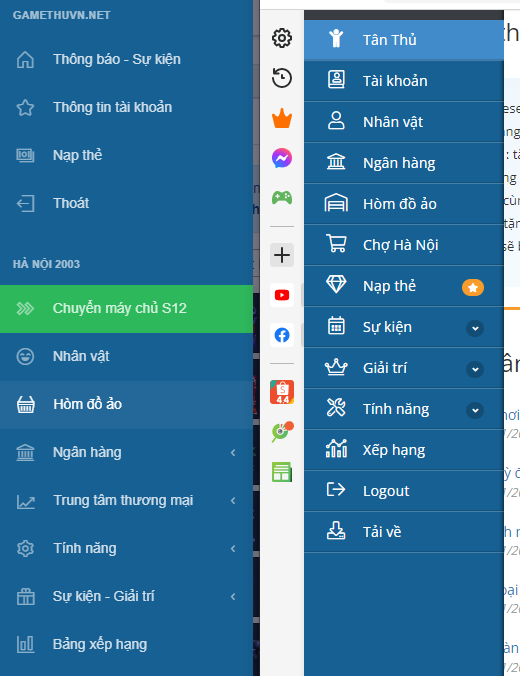Open Facebook shortcut in sidebar
Screen dimensions: 520x676
click(x=282, y=335)
